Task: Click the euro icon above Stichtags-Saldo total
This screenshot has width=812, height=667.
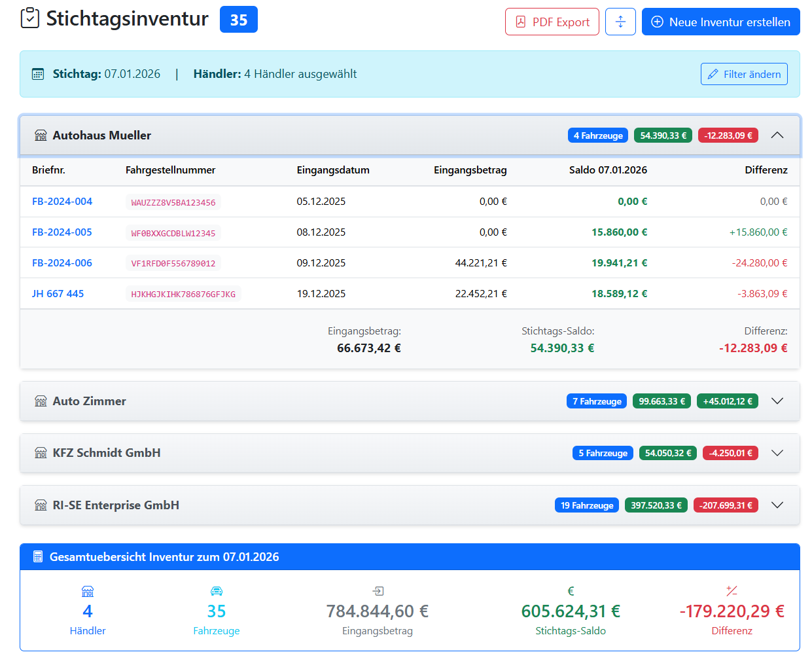Action: pyautogui.click(x=571, y=591)
